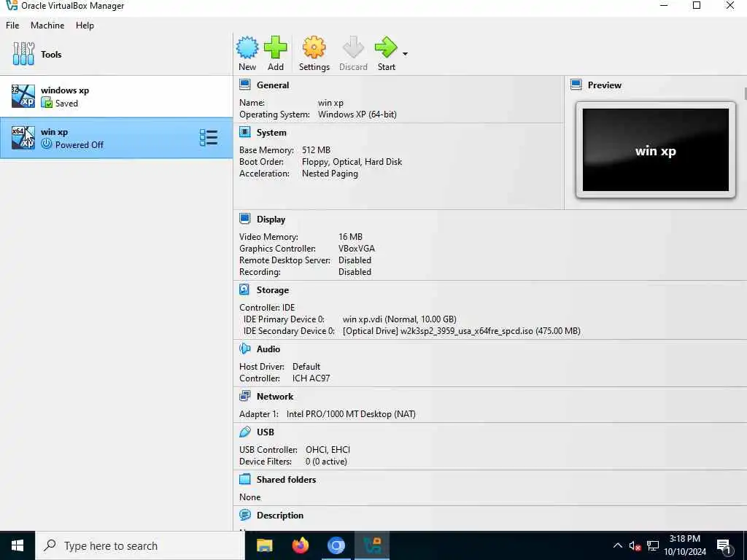The width and height of the screenshot is (747, 560).
Task: Click the Description section speech icon
Action: [245, 515]
